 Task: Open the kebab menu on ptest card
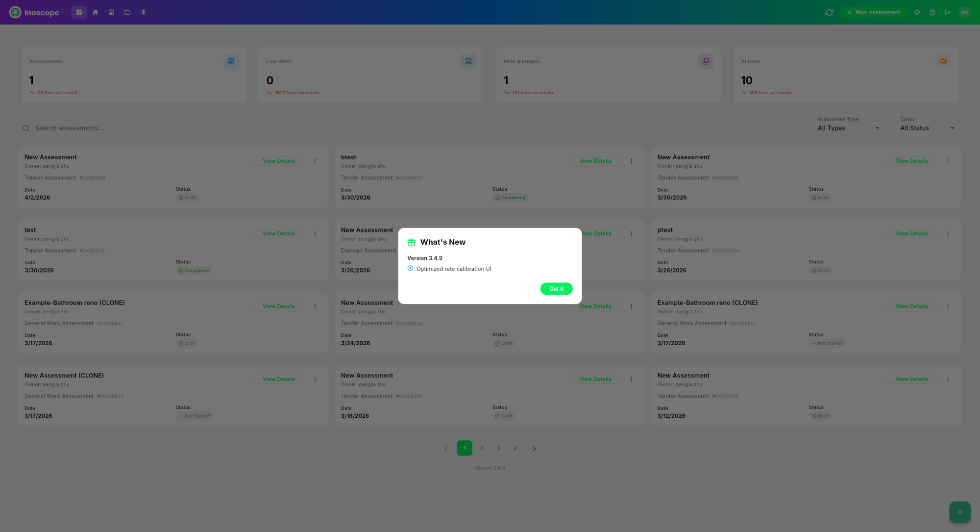tap(948, 234)
